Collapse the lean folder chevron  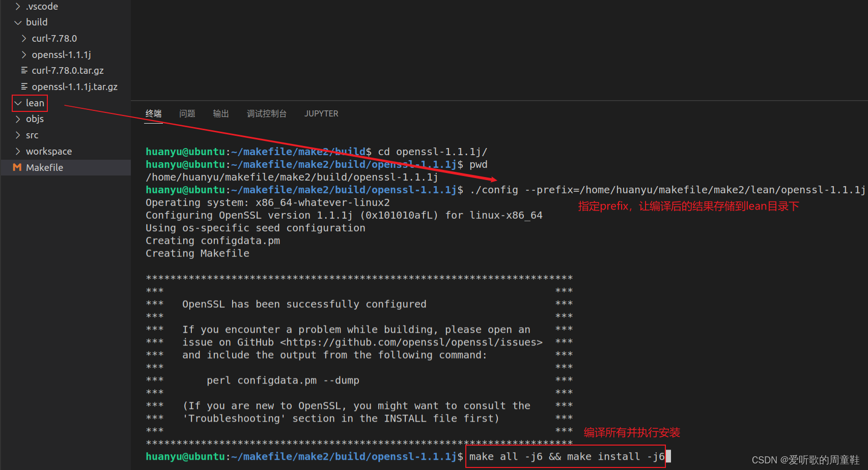(x=18, y=103)
